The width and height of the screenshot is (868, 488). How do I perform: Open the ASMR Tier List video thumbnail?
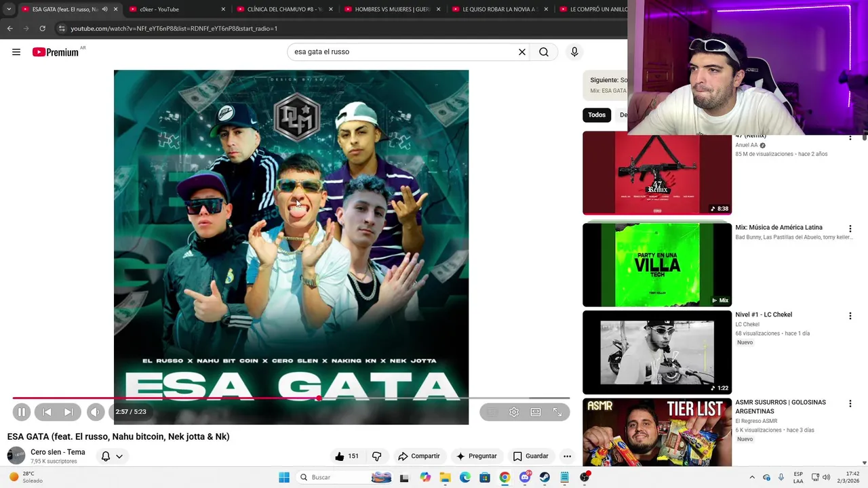(x=657, y=432)
